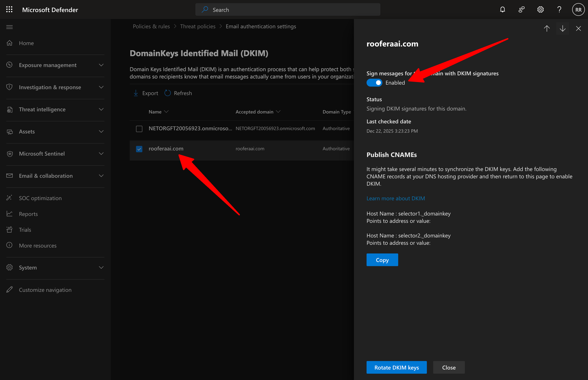Open the Microsoft 365 app launcher
The height and width of the screenshot is (380, 588).
click(9, 9)
